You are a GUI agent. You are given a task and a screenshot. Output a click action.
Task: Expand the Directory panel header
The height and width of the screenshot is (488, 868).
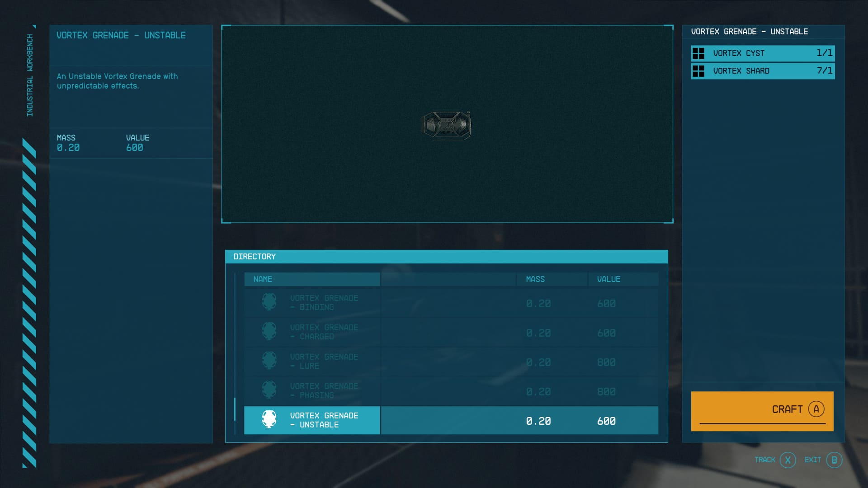pos(447,256)
